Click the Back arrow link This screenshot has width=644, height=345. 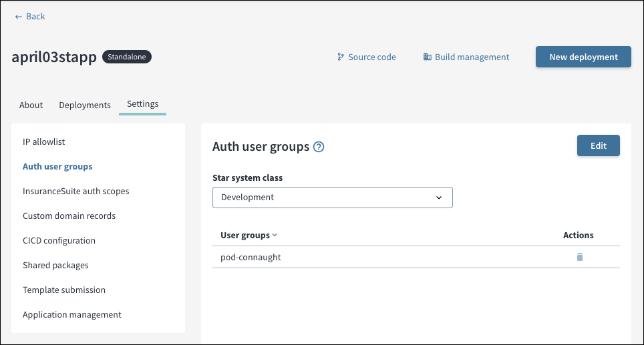point(30,17)
